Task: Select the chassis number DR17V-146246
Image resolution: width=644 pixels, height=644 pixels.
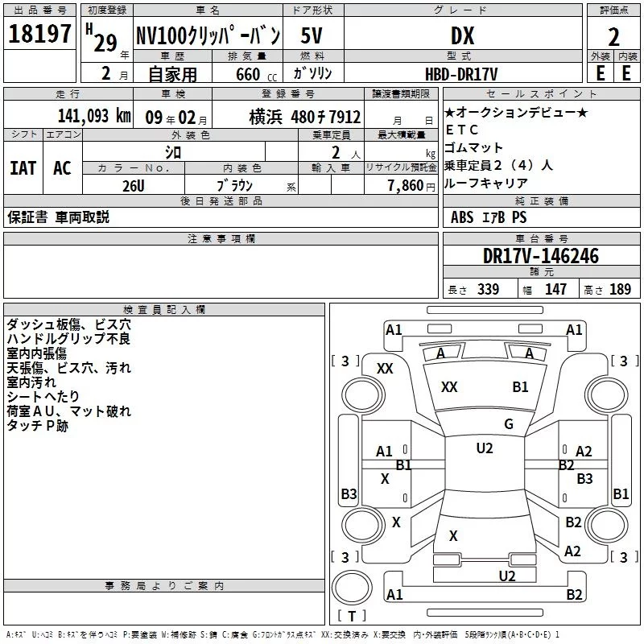Action: click(x=541, y=256)
